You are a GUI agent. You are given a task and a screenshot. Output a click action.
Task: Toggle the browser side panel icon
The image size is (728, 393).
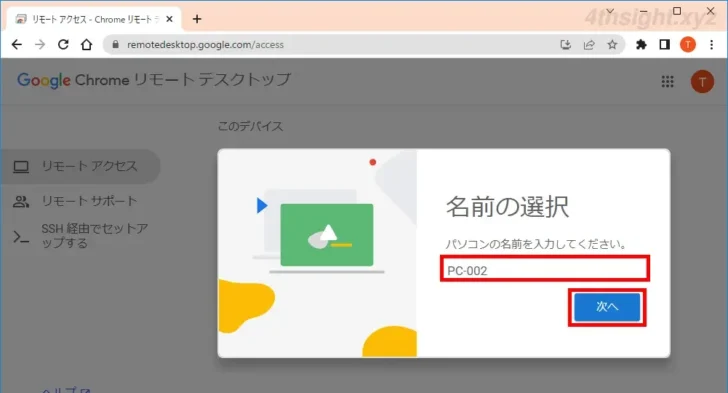point(664,45)
